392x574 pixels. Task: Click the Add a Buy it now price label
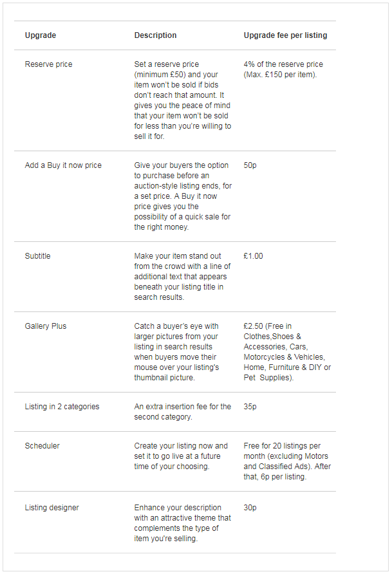63,165
